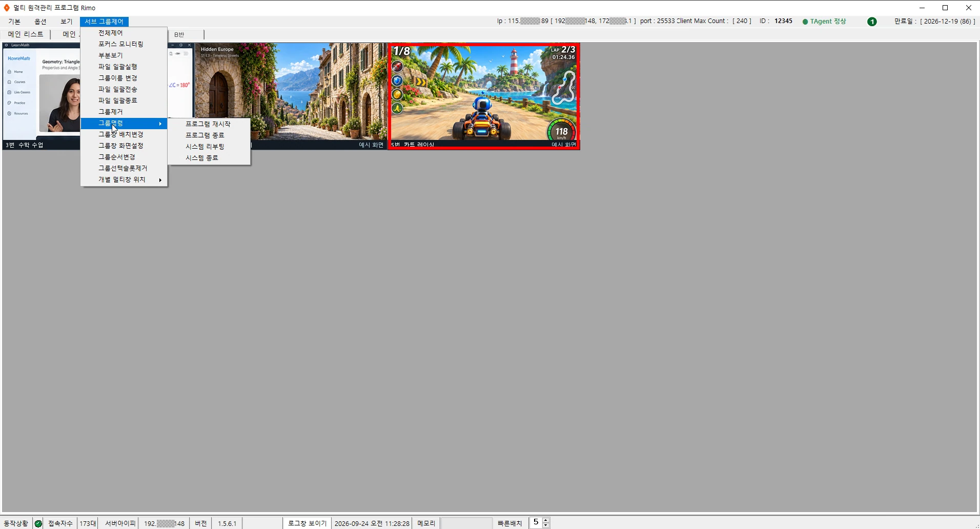Image resolution: width=980 pixels, height=529 pixels.
Task: Switch to the 메인 리스트 tab
Action: coord(26,34)
